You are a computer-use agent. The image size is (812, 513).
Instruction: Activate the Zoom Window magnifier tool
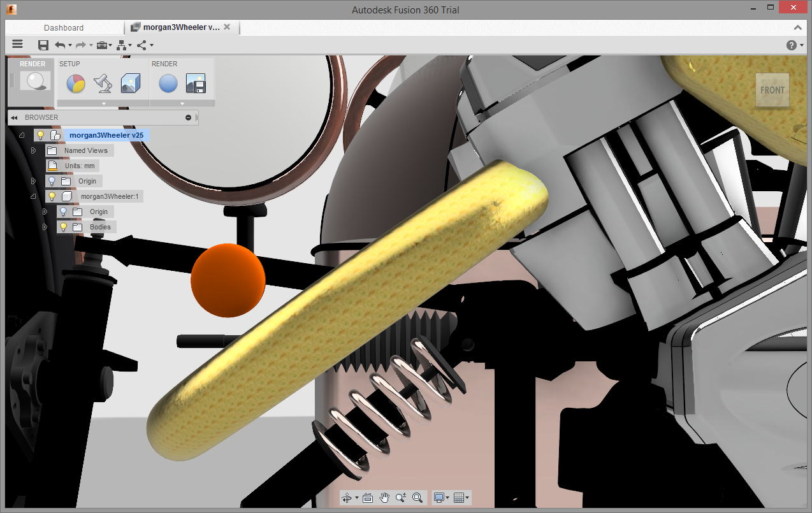coord(417,498)
